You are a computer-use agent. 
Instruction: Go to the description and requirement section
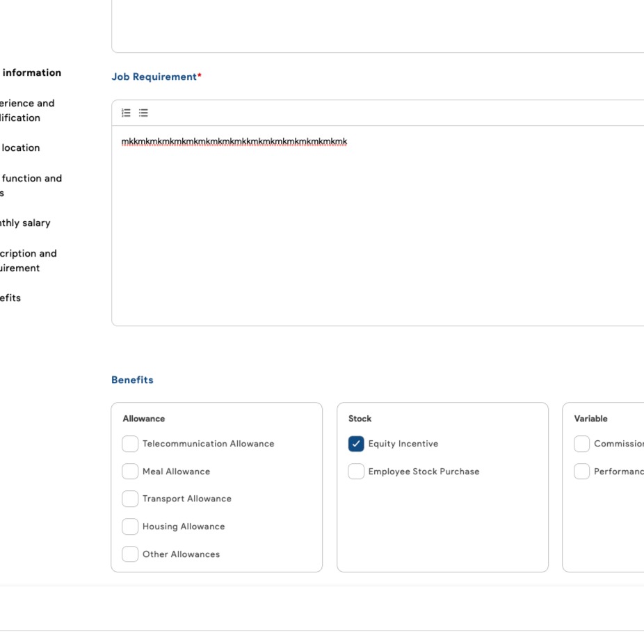pos(29,261)
